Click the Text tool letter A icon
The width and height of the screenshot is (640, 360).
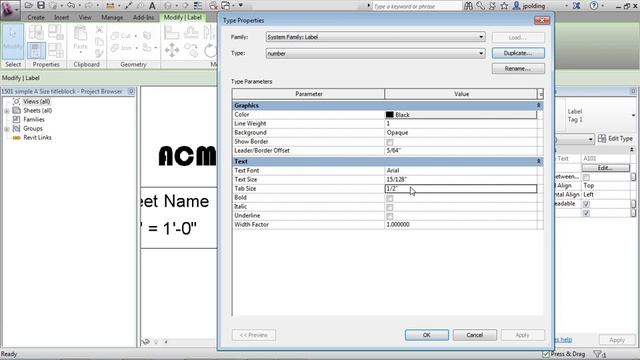[152, 6]
